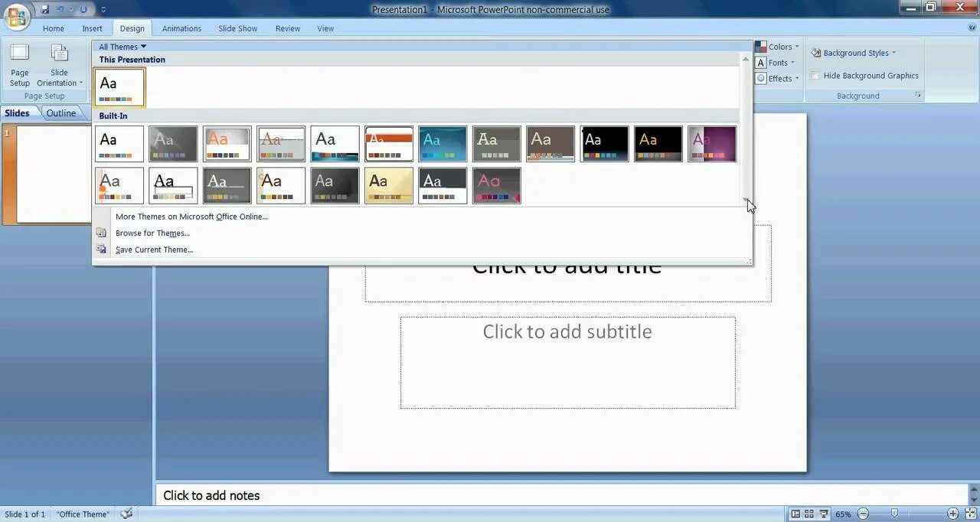Open the Review ribbon tab
The width and height of the screenshot is (980, 522).
[288, 28]
